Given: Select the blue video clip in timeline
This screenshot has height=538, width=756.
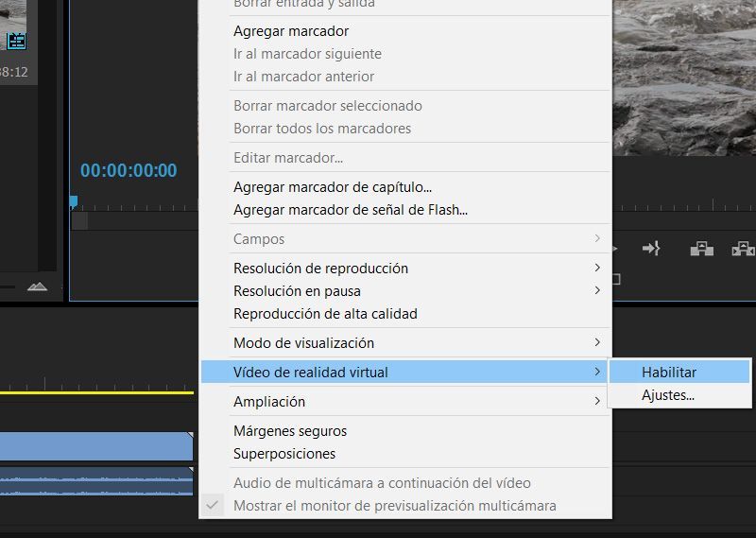Looking at the screenshot, I should (x=94, y=446).
